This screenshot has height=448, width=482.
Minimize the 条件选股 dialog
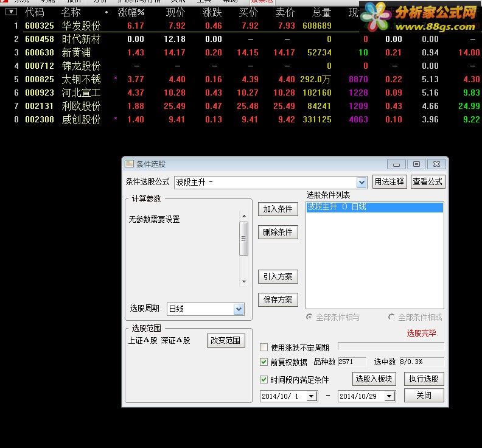click(396, 164)
